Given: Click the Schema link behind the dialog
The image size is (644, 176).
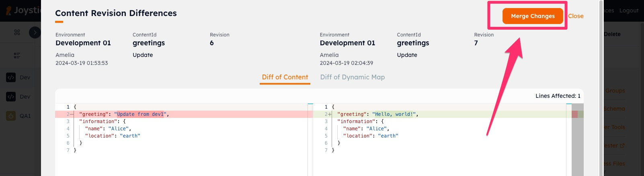Looking at the screenshot, I should pos(614,109).
